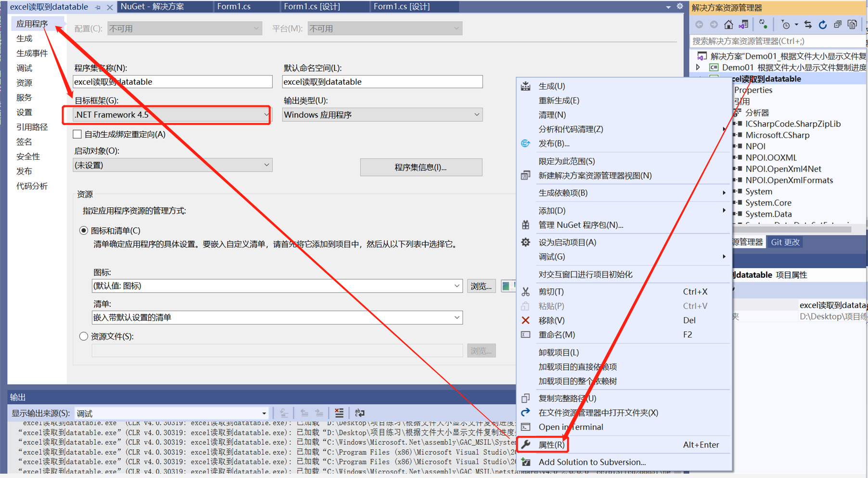Switch views using the Visual Studio list icon

pos(743,25)
